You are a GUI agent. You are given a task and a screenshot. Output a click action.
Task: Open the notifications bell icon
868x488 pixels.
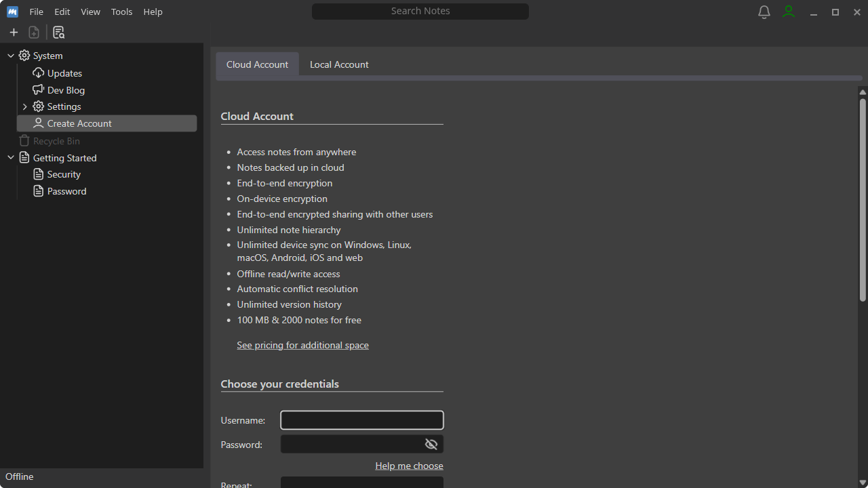(x=764, y=12)
